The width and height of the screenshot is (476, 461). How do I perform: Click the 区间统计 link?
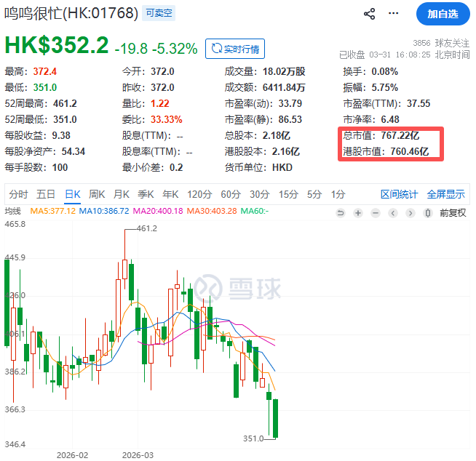(400, 194)
